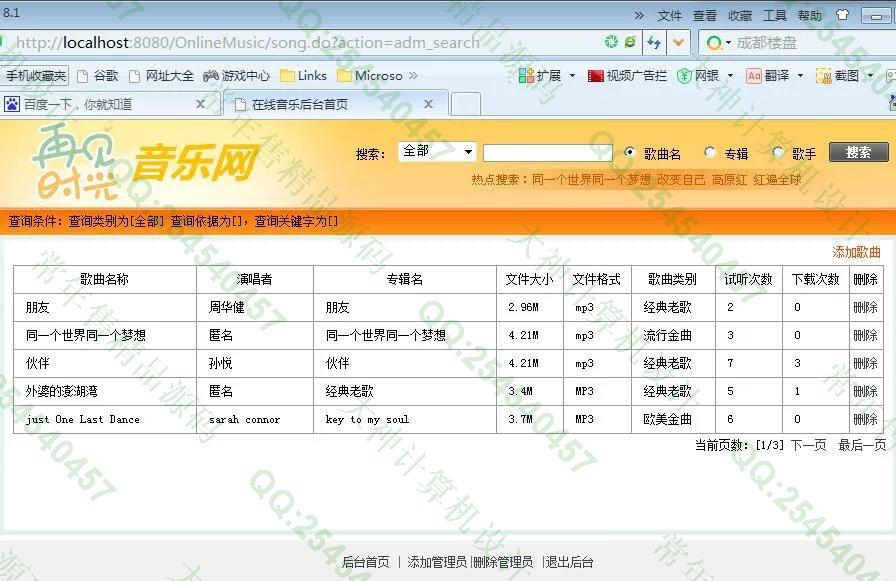Click the 网银 online banking shield icon
The width and height of the screenshot is (896, 581).
pyautogui.click(x=684, y=76)
